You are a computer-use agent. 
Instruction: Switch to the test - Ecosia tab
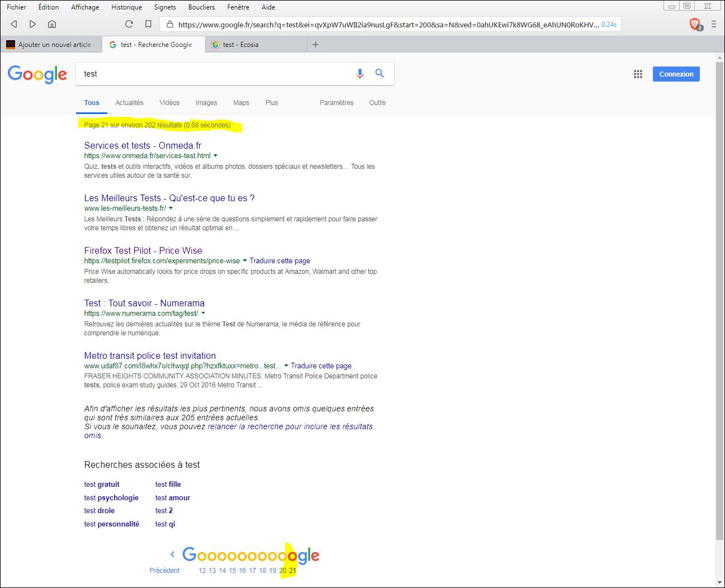click(240, 45)
